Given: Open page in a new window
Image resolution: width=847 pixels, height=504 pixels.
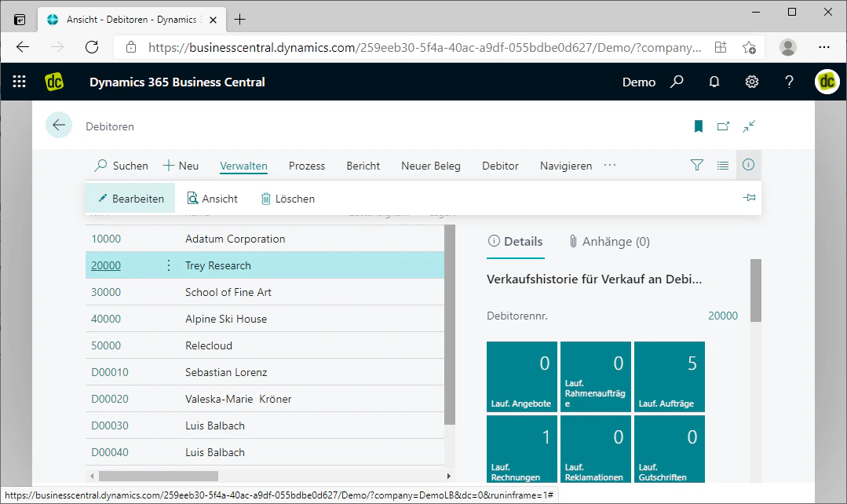Looking at the screenshot, I should tap(723, 126).
